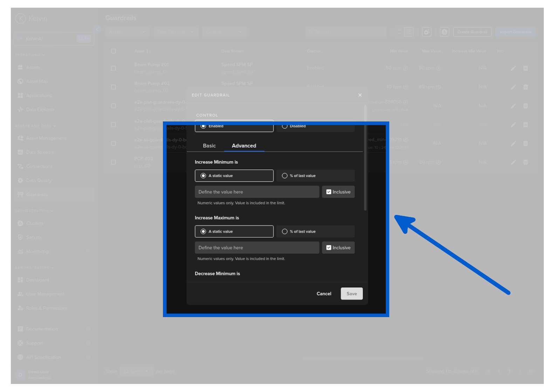555x392 pixels.
Task: Switch to the Basic tab
Action: [x=209, y=146]
